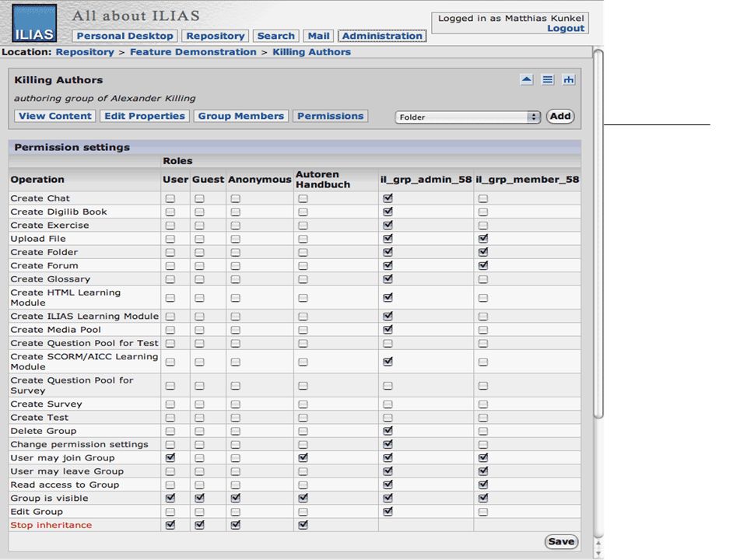Click 'Logged in as Matthias Kunkel' text
Image resolution: width=747 pixels, height=560 pixels.
pyautogui.click(x=510, y=18)
